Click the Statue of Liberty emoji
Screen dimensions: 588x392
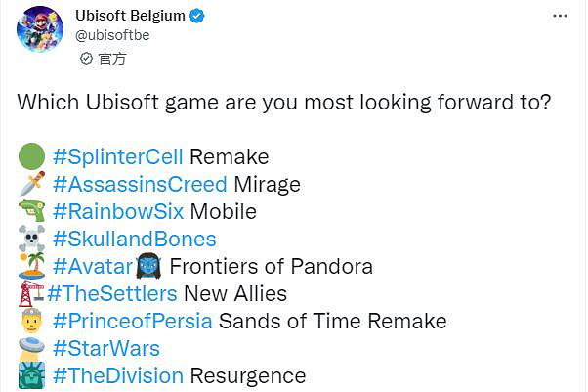tap(31, 375)
